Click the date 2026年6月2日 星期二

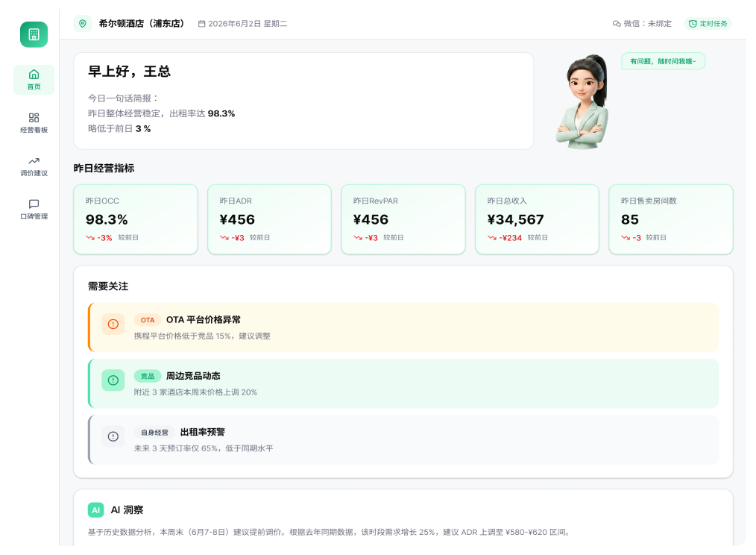tap(243, 24)
